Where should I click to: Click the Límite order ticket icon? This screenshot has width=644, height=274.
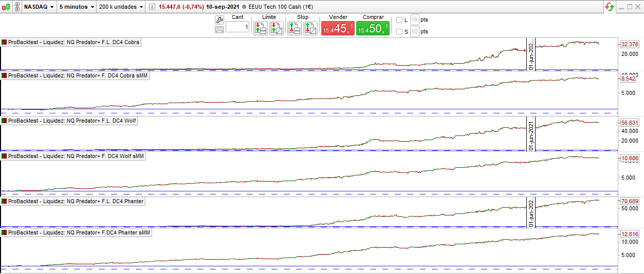(261, 28)
